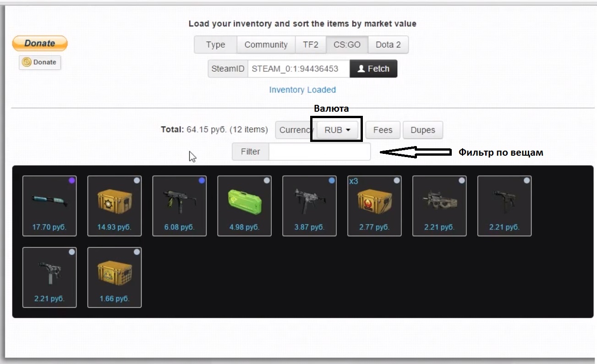Select the SMG item priced 3.87 руб.

coord(310,206)
